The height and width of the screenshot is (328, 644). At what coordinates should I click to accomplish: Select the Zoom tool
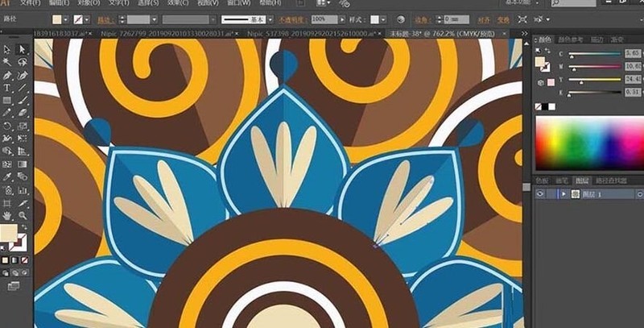23,215
